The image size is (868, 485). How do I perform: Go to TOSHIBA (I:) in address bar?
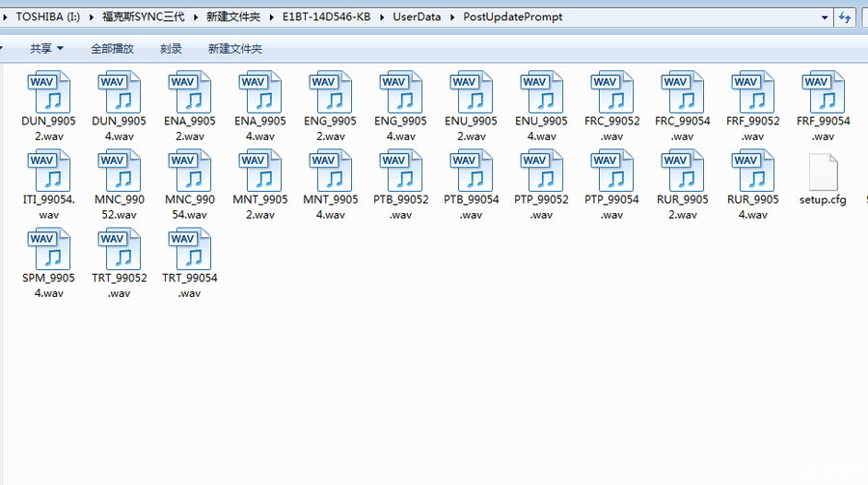click(48, 16)
